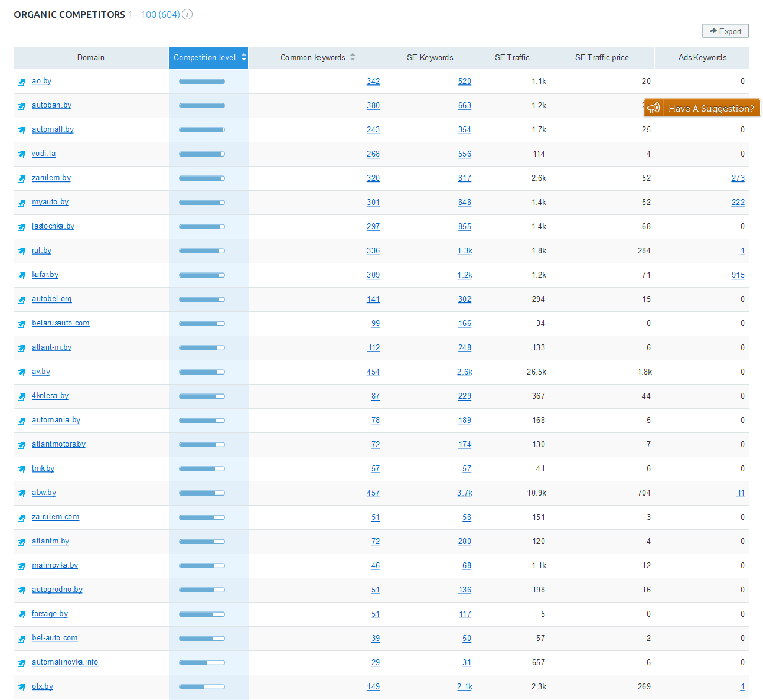Open external link icon for abw.by
This screenshot has height=700, width=763.
click(21, 494)
